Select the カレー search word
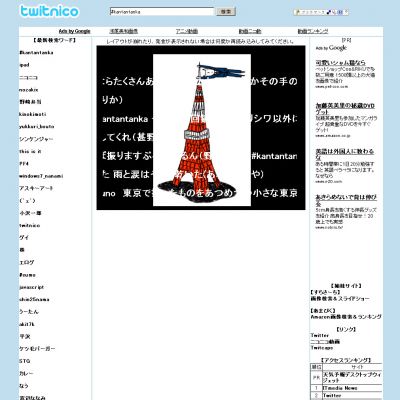This screenshot has width=400, height=400. pos(26,374)
